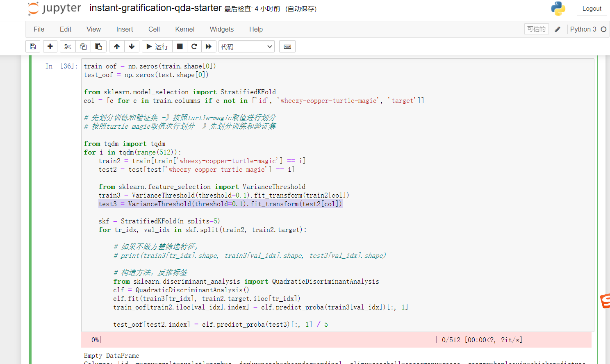Move selected cell up arrow
Viewport: 610px width, 364px height.
coord(117,46)
